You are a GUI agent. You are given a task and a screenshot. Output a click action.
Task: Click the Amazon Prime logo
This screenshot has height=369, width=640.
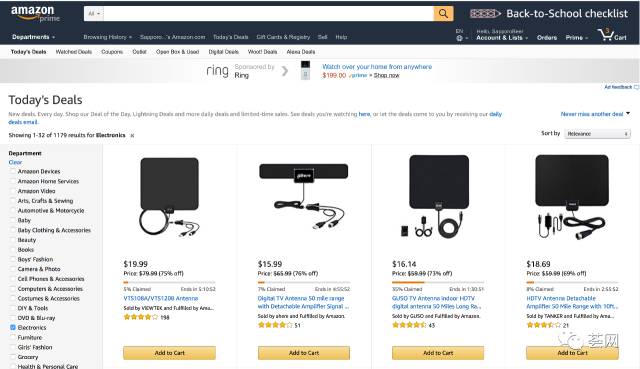pyautogui.click(x=36, y=13)
